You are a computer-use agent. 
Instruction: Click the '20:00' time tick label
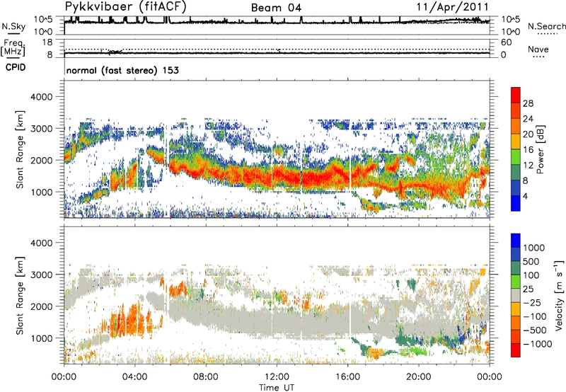click(x=419, y=377)
